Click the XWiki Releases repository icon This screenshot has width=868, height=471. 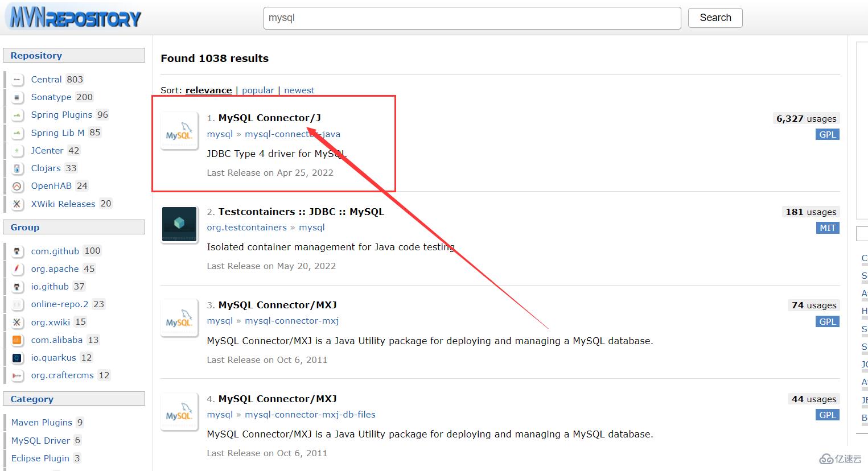point(17,204)
